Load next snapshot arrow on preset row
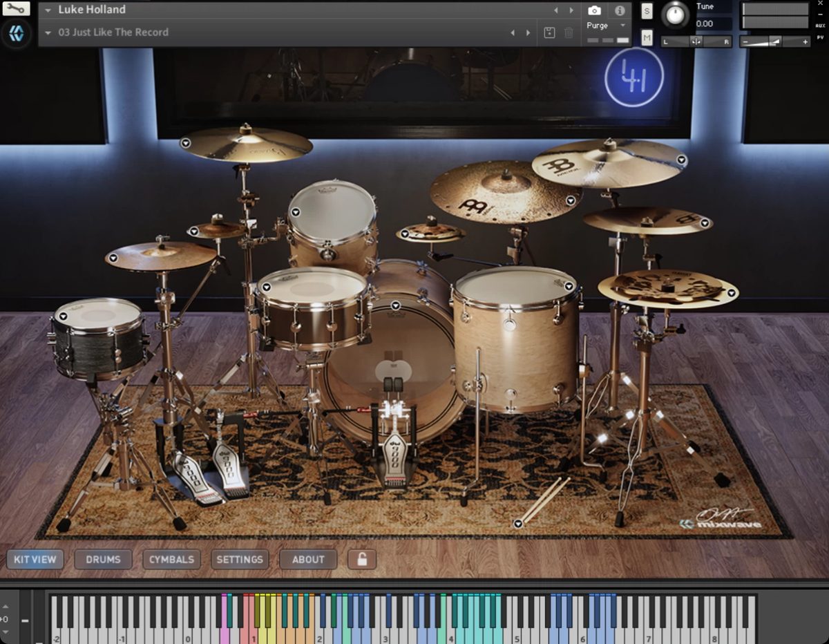Screen dimensions: 829x644 pyautogui.click(x=528, y=32)
